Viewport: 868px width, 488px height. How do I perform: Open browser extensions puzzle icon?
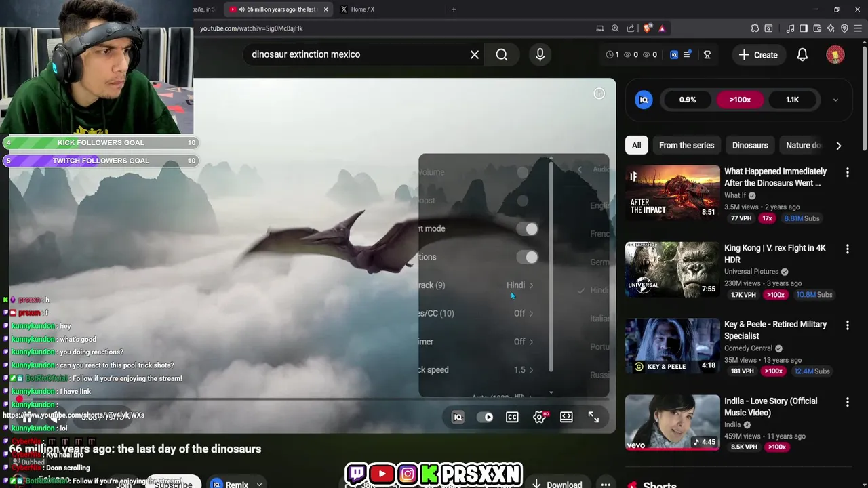point(755,28)
